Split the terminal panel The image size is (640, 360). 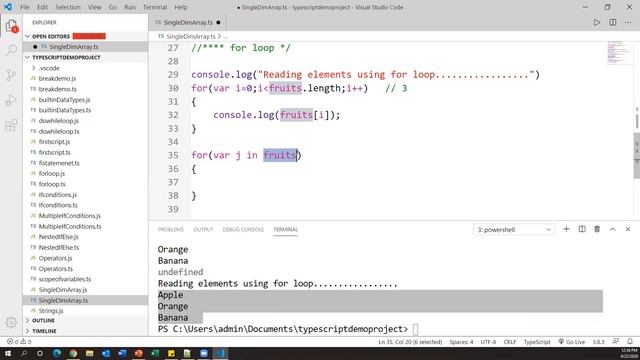pos(582,229)
